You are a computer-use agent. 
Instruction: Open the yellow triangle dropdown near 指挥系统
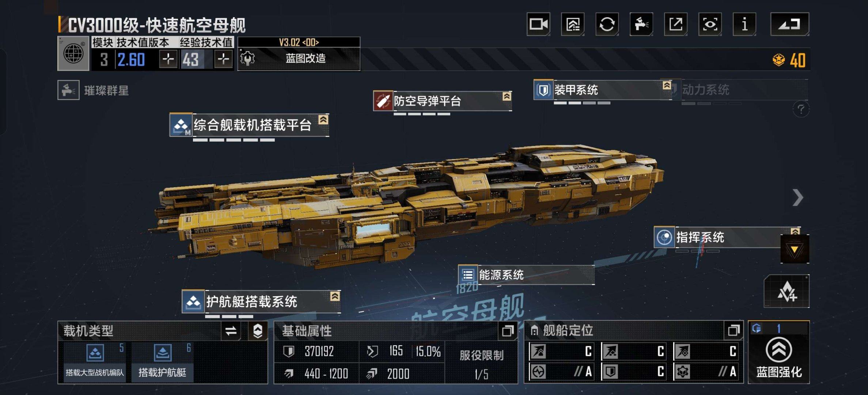coord(795,249)
